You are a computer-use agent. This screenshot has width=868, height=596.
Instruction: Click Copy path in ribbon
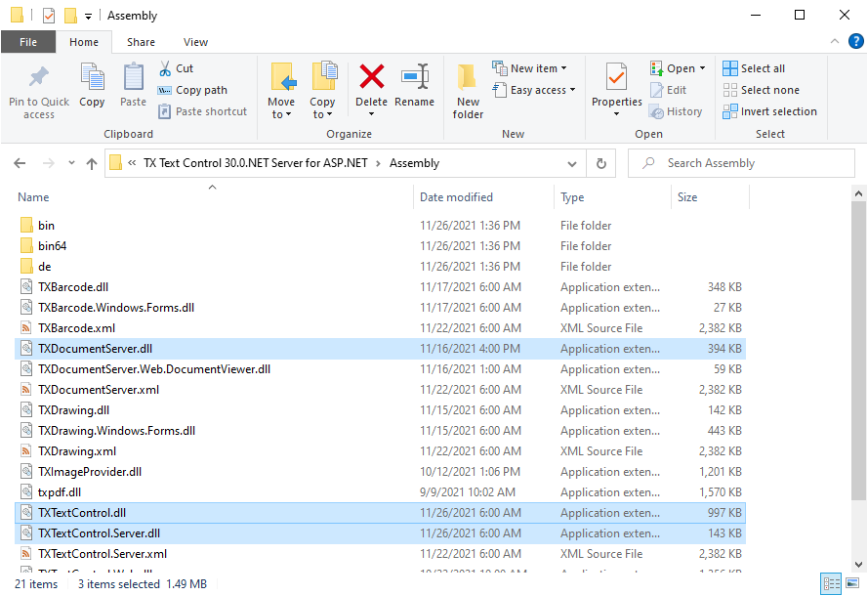192,90
